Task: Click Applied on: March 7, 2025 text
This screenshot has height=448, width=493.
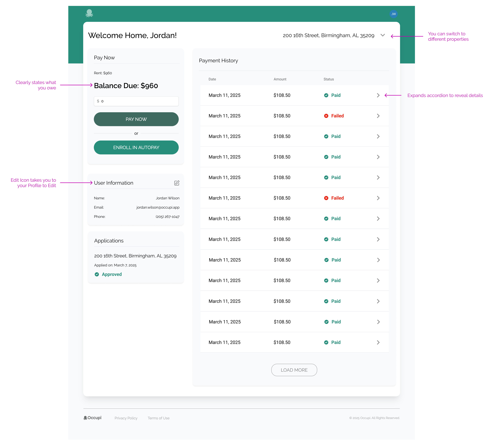Action: pos(115,265)
